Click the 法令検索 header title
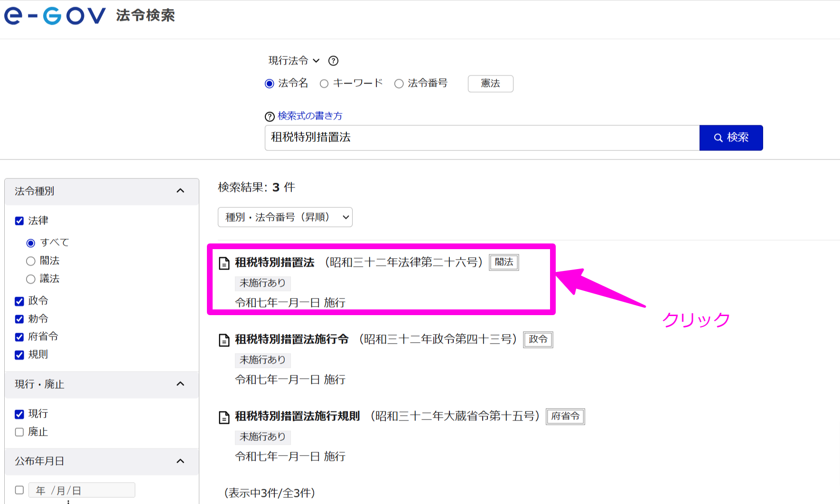The width and height of the screenshot is (840, 504). (146, 16)
